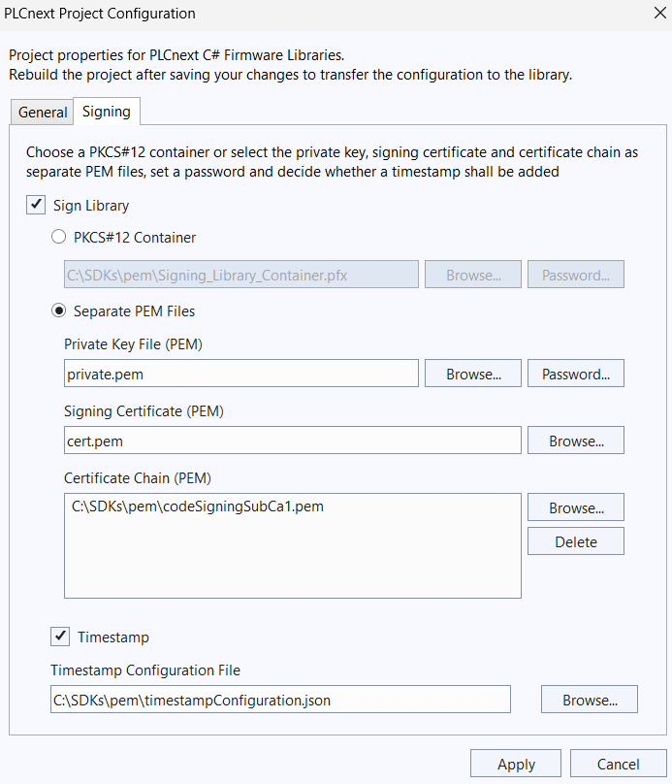Click the Signing Certificate input field
Viewport: 672px width, 784px height.
click(293, 440)
